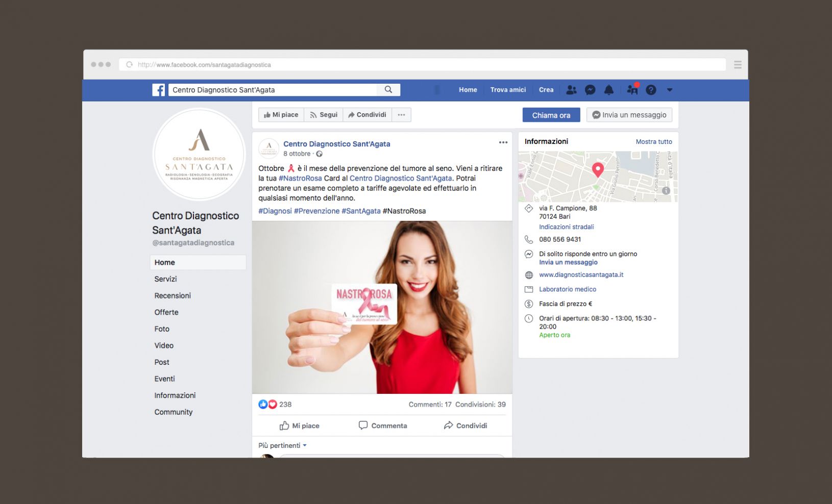
Task: Like the post with Mi piace
Action: pos(300,425)
